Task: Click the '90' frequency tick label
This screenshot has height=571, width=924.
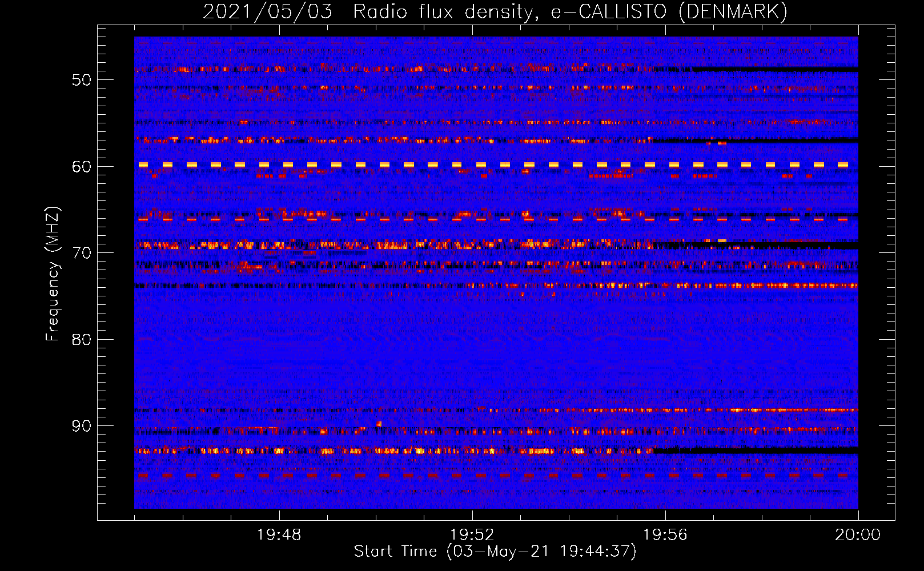Action: pyautogui.click(x=82, y=426)
